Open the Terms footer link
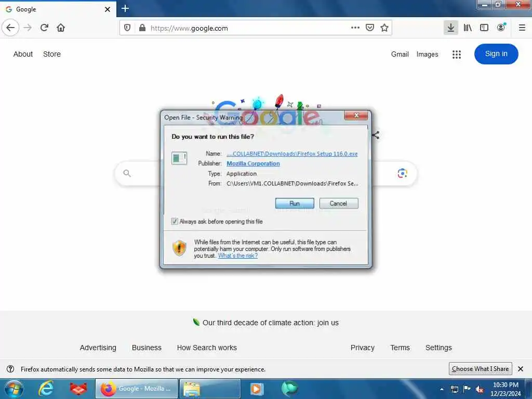Image resolution: width=532 pixels, height=399 pixels. [400, 348]
